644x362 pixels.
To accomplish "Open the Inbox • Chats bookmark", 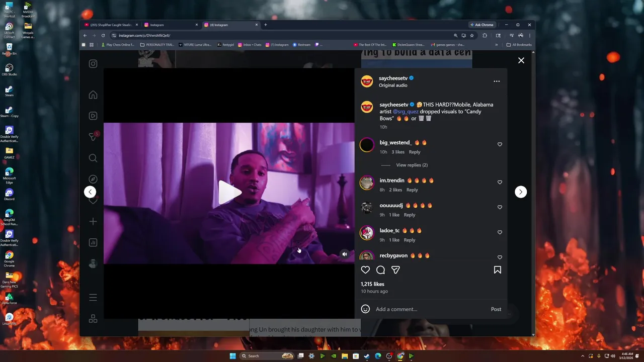I will click(x=250, y=45).
